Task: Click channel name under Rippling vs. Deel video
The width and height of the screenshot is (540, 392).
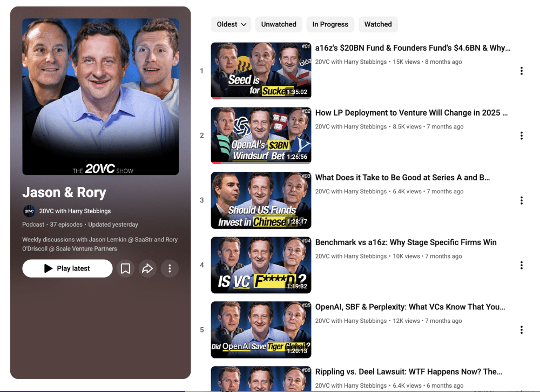Action: pos(351,386)
